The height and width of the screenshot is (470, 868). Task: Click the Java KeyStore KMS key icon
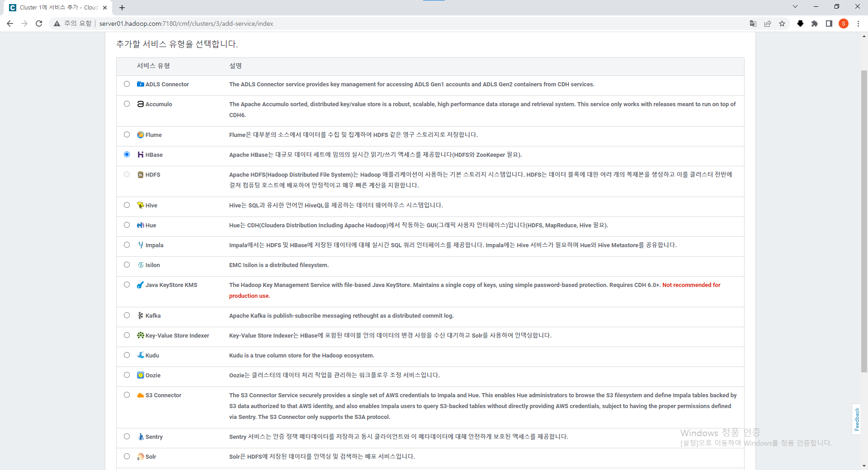pyautogui.click(x=141, y=285)
